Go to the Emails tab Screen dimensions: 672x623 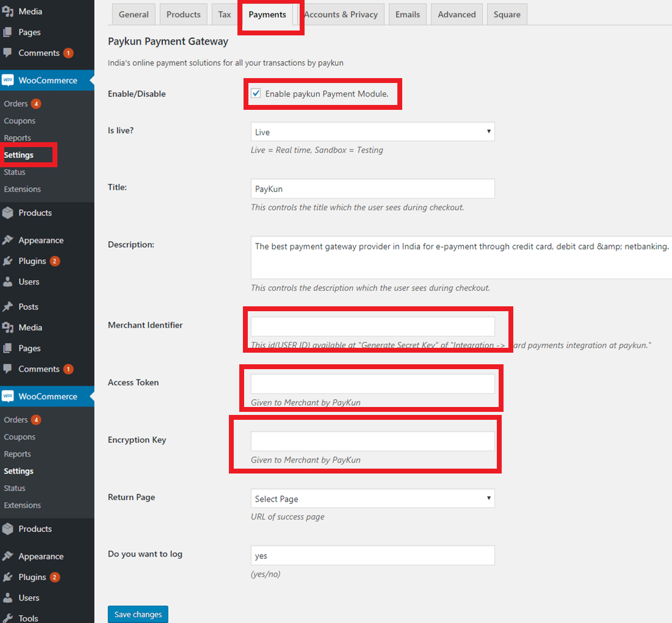click(408, 15)
